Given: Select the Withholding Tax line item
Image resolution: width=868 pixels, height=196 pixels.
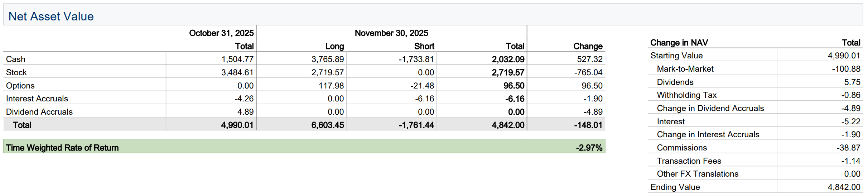Looking at the screenshot, I should 686,95.
